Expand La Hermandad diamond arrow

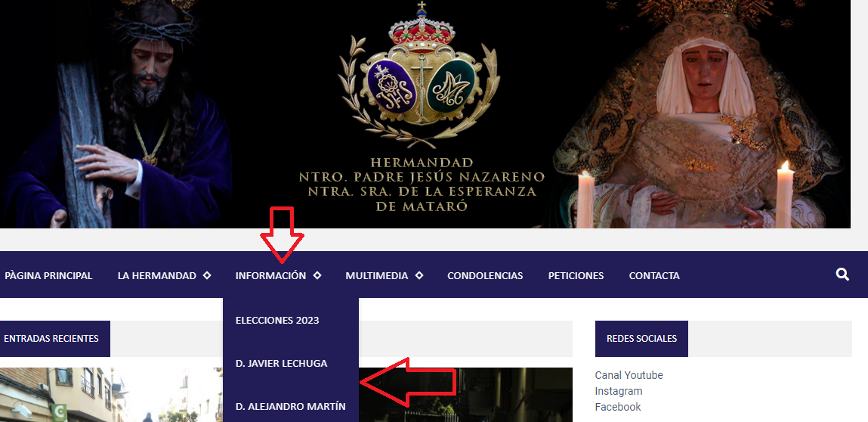coord(207,275)
